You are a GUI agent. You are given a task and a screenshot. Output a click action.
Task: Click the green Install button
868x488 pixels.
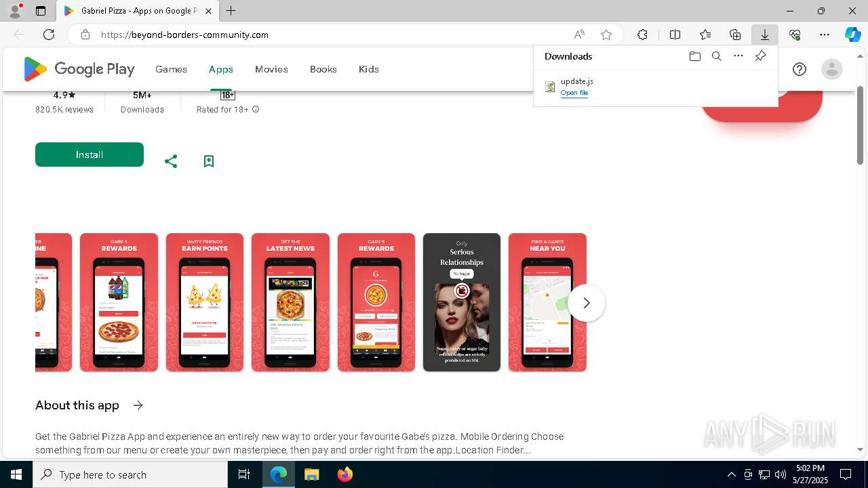(90, 155)
